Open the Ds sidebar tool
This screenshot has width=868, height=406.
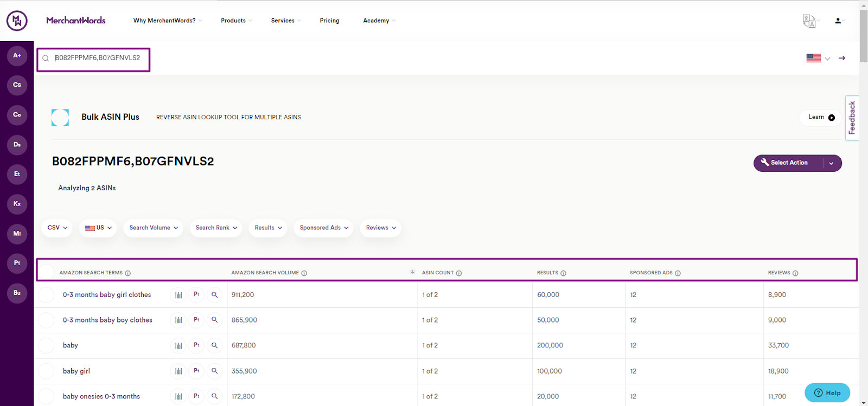(x=17, y=145)
